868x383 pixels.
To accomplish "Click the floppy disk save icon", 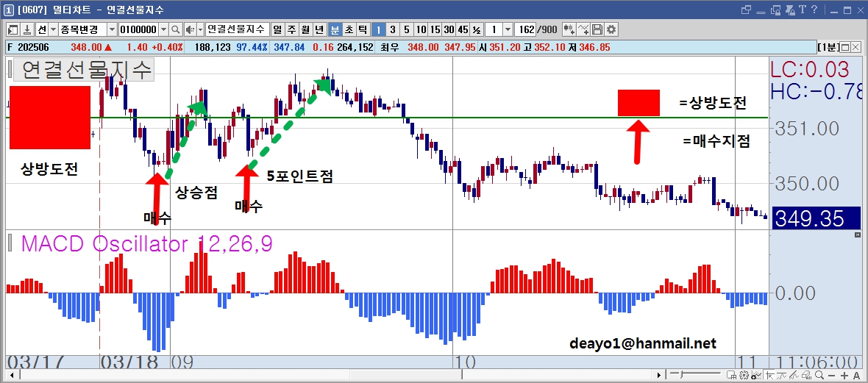I will (x=597, y=29).
